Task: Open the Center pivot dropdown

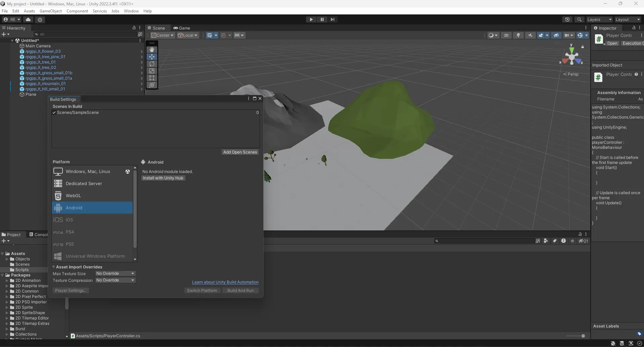Action: (x=163, y=35)
